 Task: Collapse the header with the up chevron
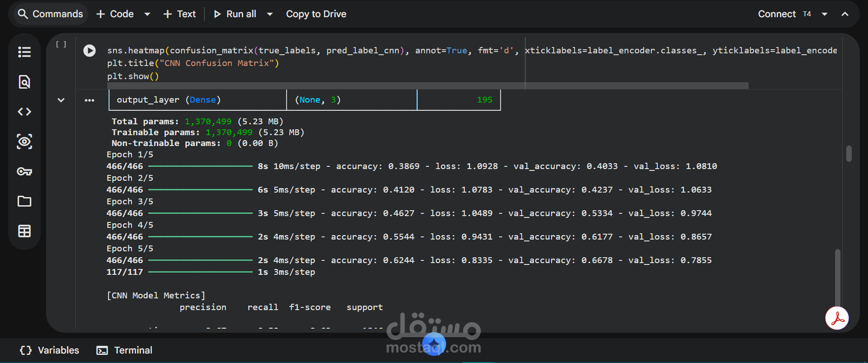(845, 14)
